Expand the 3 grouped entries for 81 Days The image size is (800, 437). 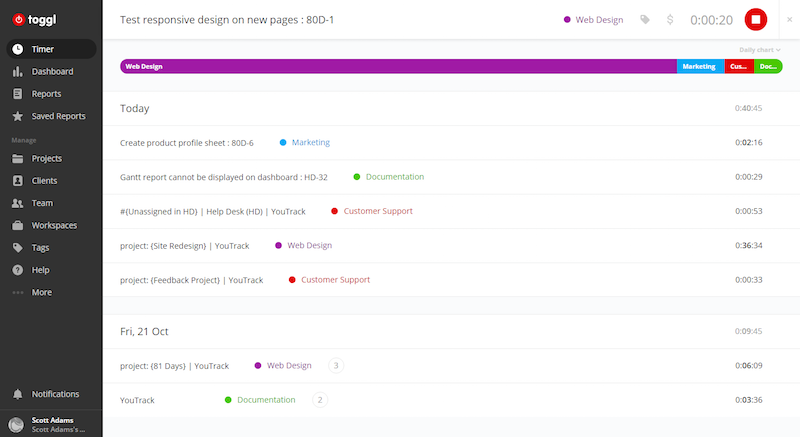pos(336,366)
